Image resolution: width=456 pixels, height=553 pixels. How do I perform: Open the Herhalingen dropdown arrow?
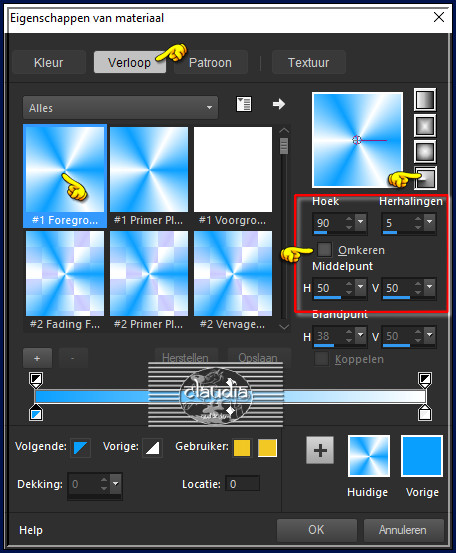coord(429,222)
